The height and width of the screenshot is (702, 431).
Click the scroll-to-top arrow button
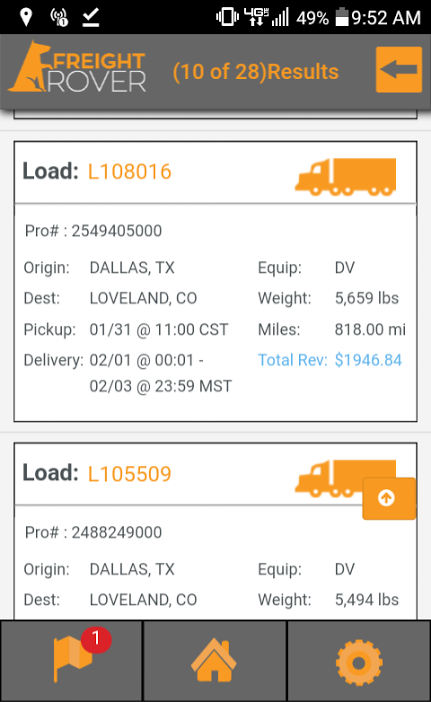388,498
